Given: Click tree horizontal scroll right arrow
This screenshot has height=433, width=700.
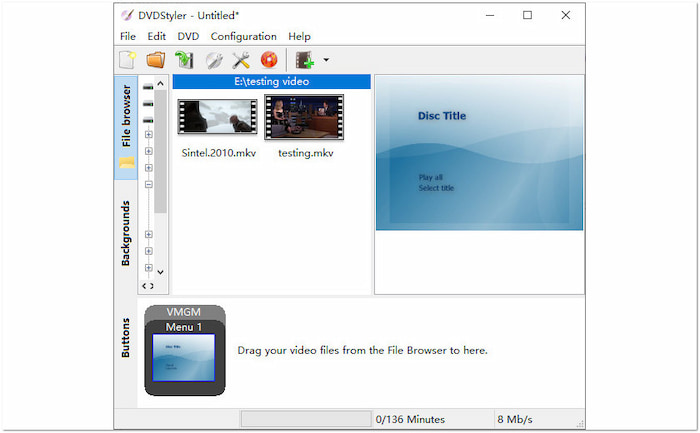Looking at the screenshot, I should 152,286.
